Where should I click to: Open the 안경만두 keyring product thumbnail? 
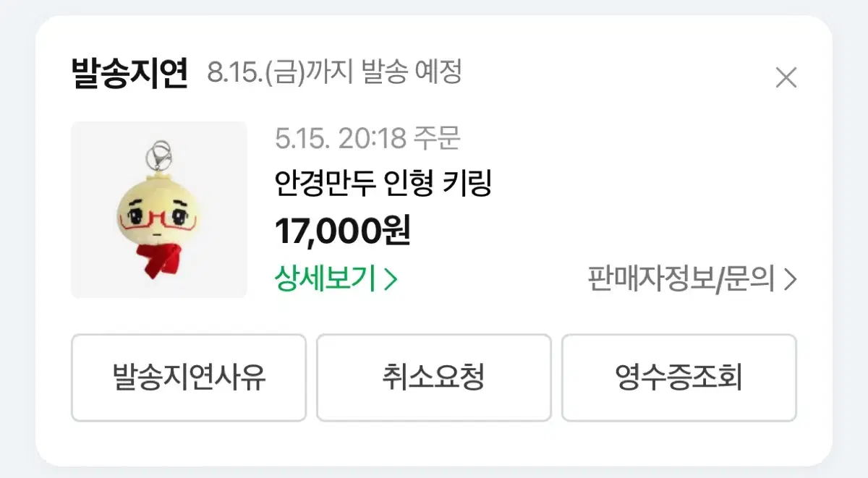tap(159, 210)
